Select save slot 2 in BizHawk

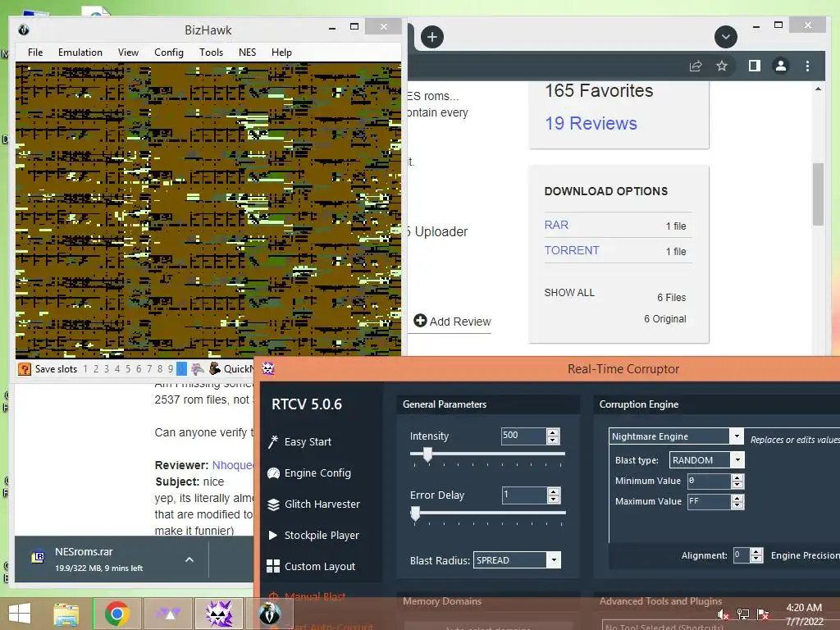tap(96, 368)
